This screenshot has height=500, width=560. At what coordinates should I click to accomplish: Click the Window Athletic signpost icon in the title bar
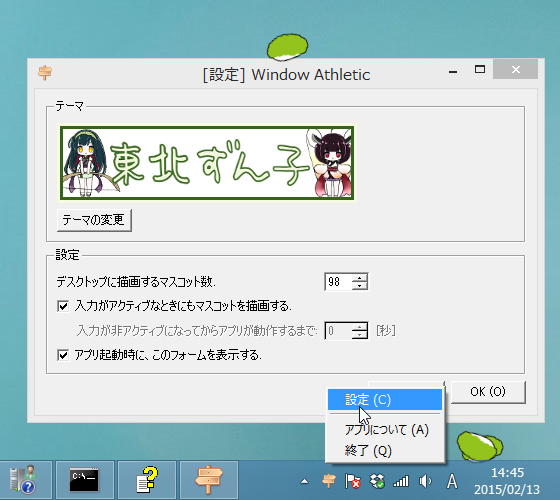(45, 72)
